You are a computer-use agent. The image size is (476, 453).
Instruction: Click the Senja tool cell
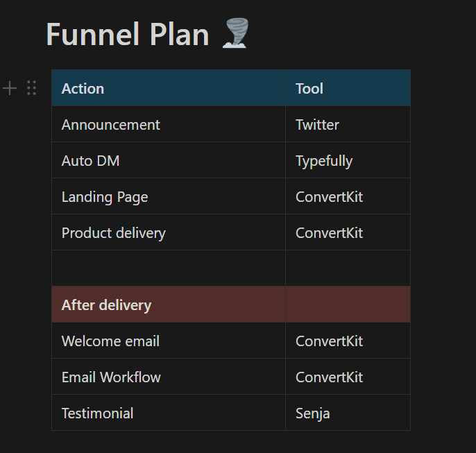348,413
